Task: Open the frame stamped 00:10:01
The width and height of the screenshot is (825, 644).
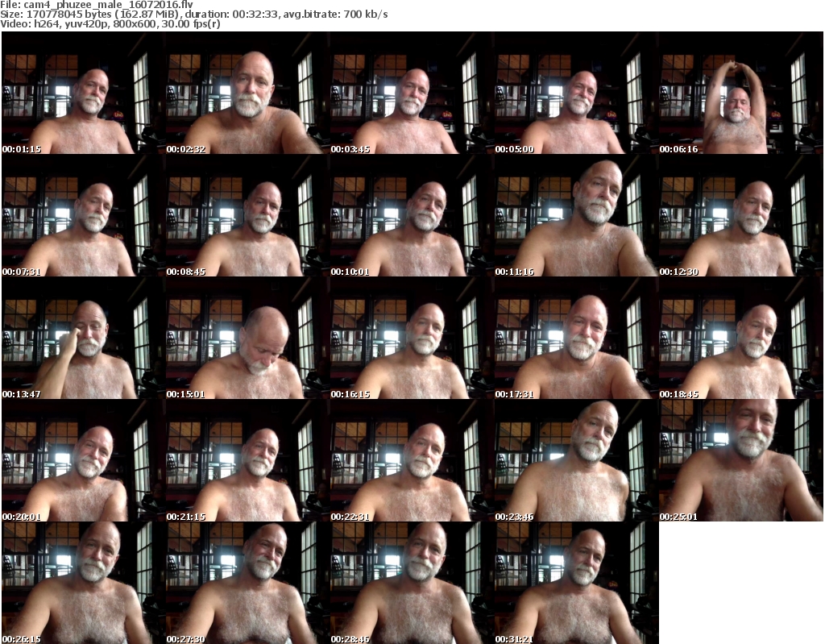Action: pos(412,215)
